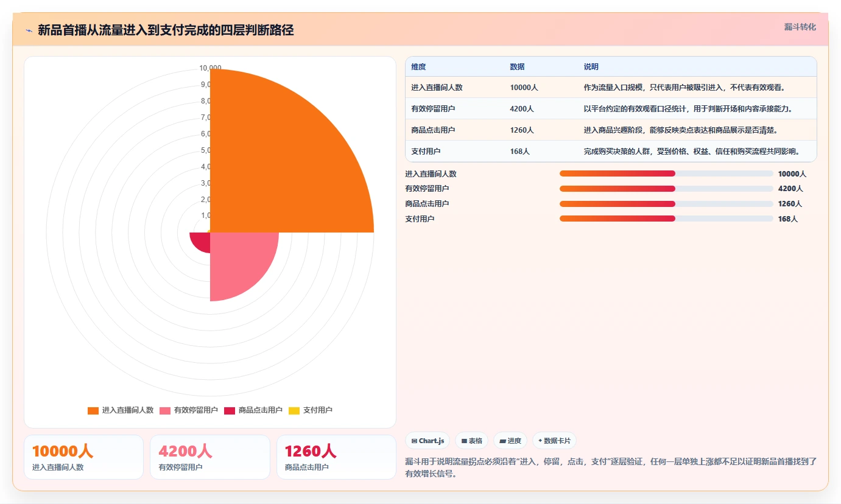Open the pink 4200人 stat card
The width and height of the screenshot is (841, 504).
(x=210, y=457)
